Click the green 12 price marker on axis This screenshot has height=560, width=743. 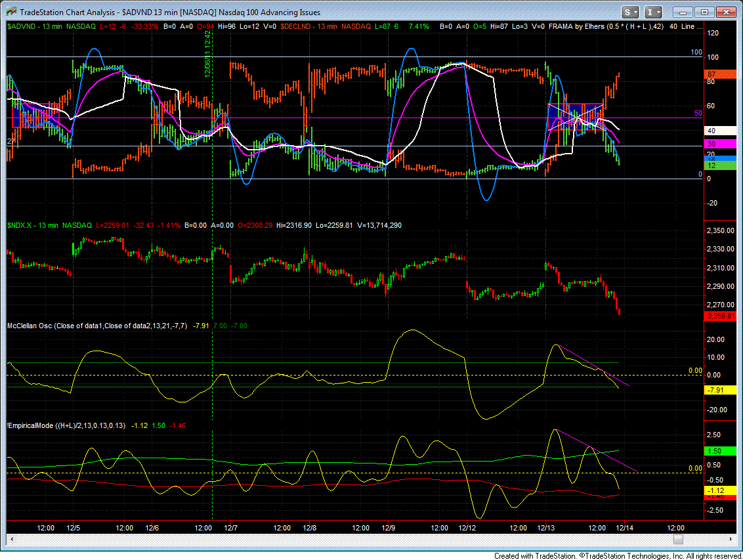point(721,166)
